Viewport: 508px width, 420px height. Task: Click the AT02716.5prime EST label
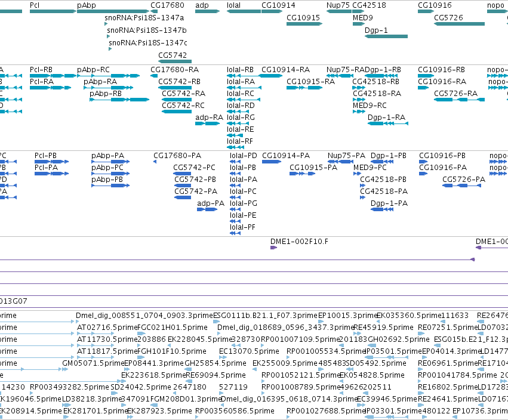click(107, 328)
